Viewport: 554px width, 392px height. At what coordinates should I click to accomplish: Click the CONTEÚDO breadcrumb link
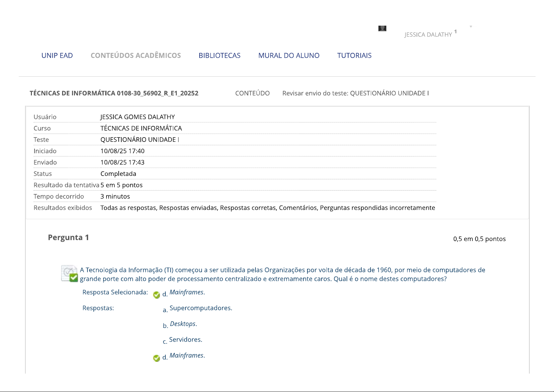point(252,93)
